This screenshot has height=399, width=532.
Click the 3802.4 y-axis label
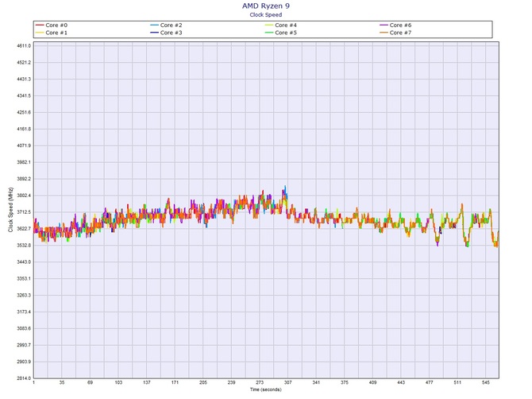tap(24, 196)
